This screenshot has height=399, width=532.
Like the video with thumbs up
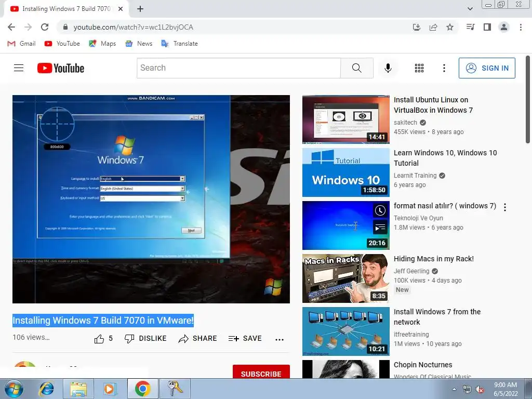tap(103, 339)
